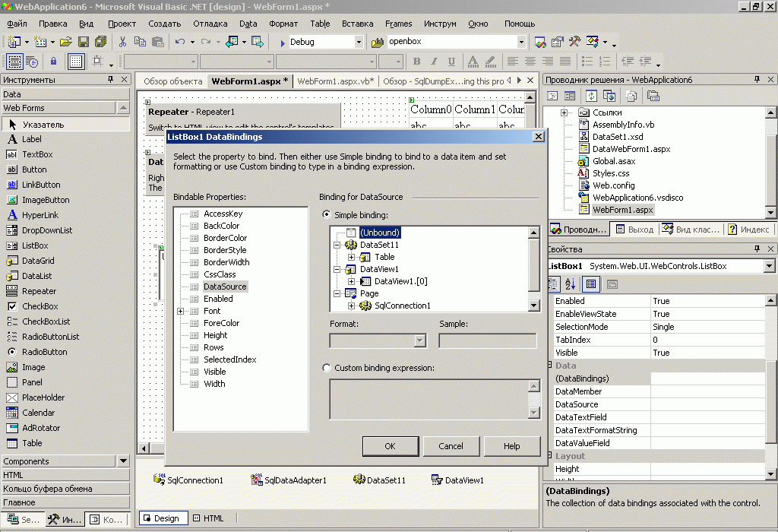Click Cancel in DataBindings dialog

[451, 446]
